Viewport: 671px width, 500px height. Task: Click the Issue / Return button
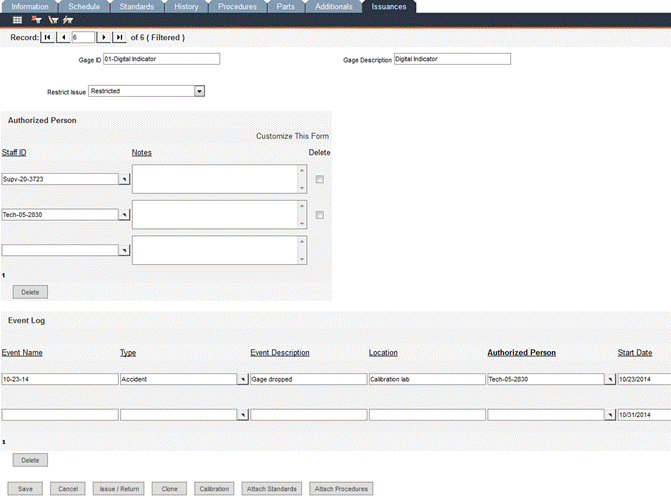coord(118,489)
